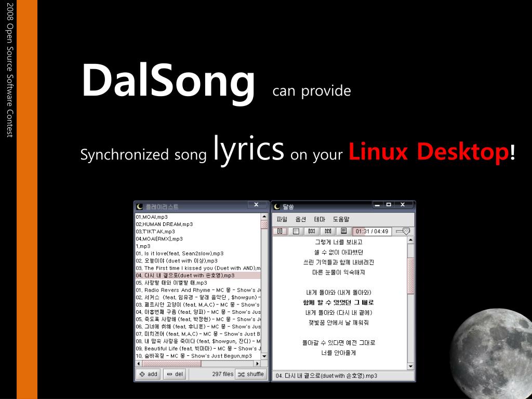Click the playlist horizontal scrollbar right arrow
532x399 pixels.
258,363
